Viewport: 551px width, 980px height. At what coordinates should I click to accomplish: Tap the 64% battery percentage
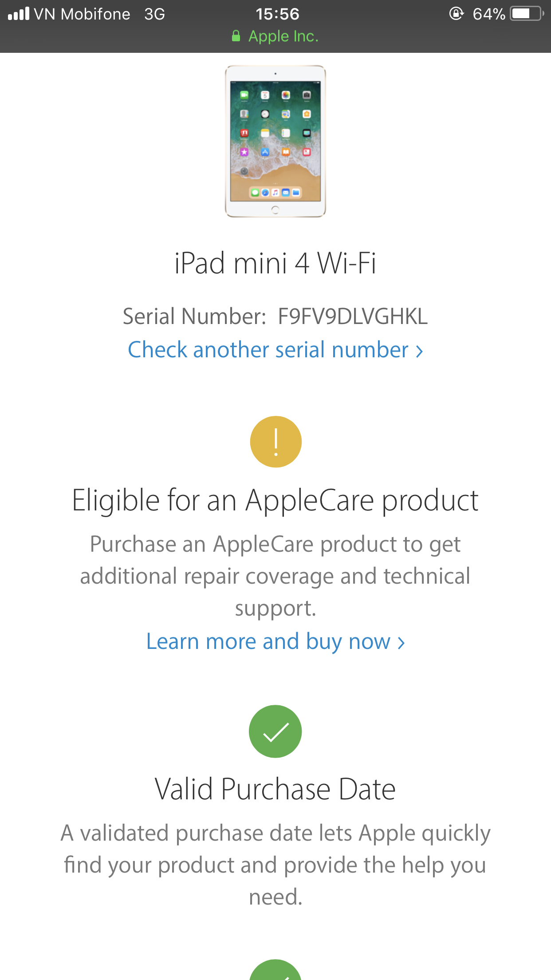click(x=488, y=14)
